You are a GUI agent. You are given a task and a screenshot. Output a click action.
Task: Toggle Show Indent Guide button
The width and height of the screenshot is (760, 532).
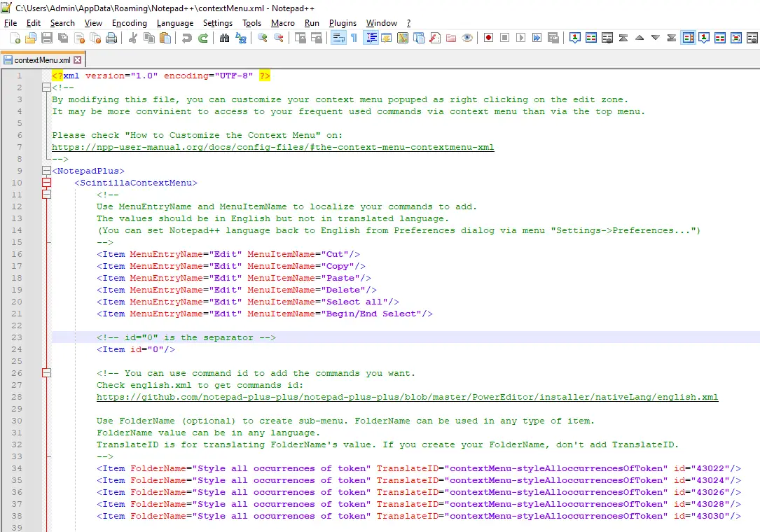(371, 38)
